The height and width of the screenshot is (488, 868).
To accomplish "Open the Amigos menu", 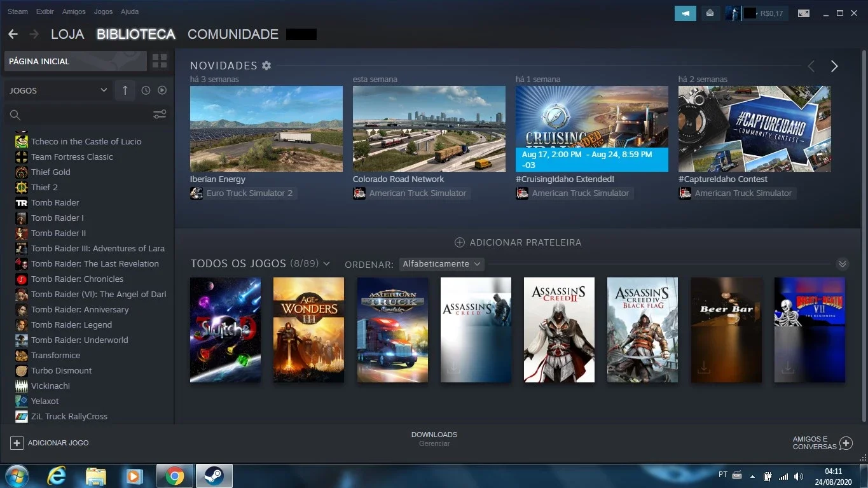I will coord(74,11).
